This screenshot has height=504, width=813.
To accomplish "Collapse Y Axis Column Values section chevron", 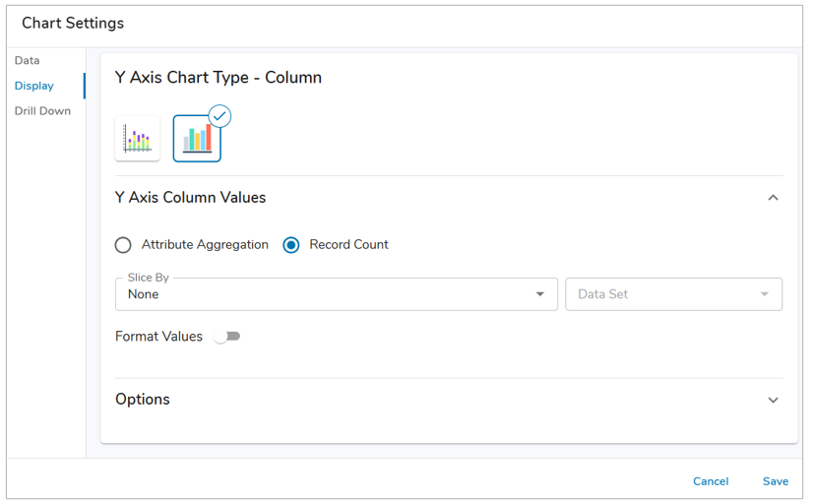I will click(x=773, y=198).
